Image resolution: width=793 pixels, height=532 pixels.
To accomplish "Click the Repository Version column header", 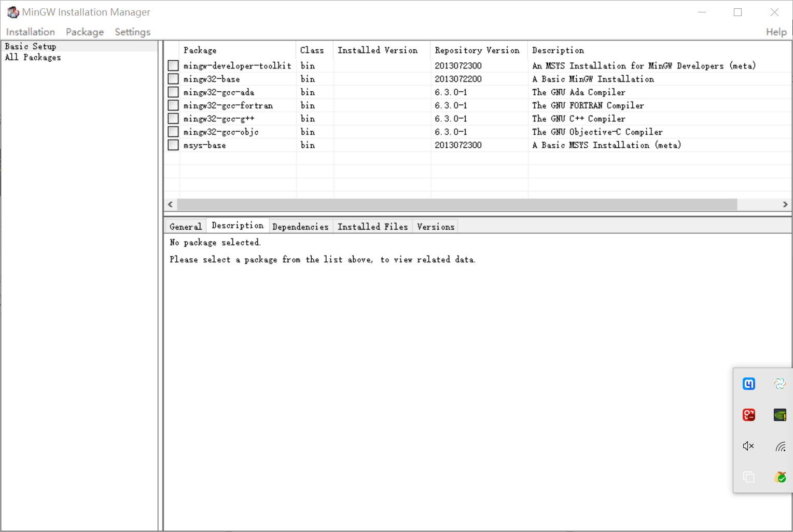I will [x=479, y=50].
